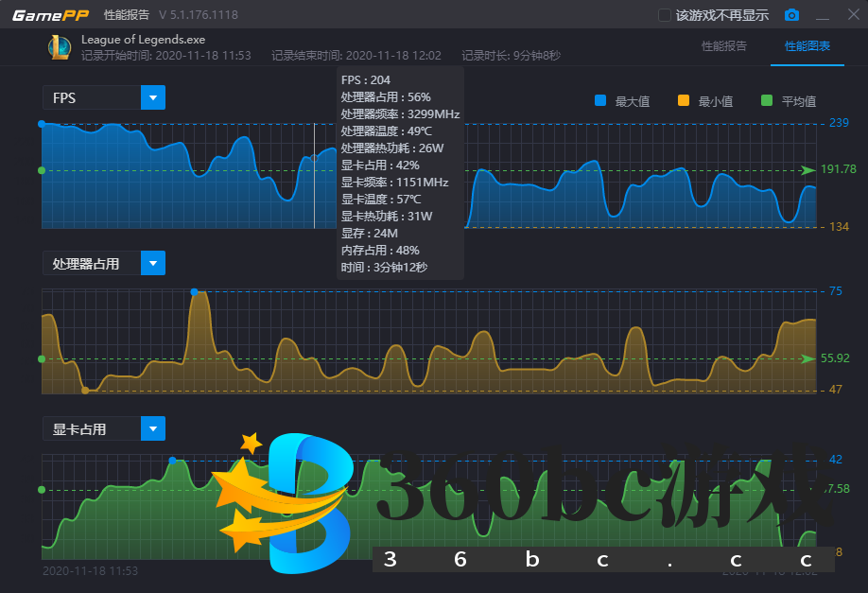Toggle the 最大值 legend series
The image size is (868, 593).
pyautogui.click(x=623, y=101)
